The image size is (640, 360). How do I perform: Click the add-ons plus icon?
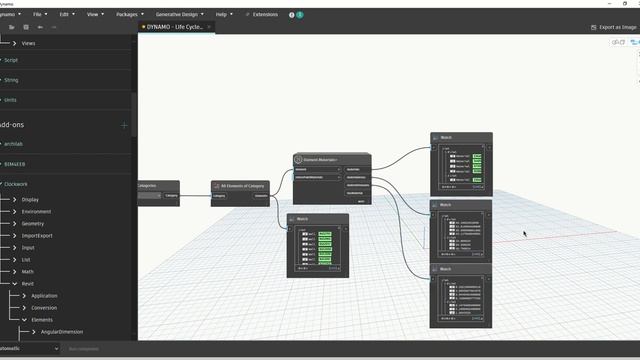click(x=124, y=125)
